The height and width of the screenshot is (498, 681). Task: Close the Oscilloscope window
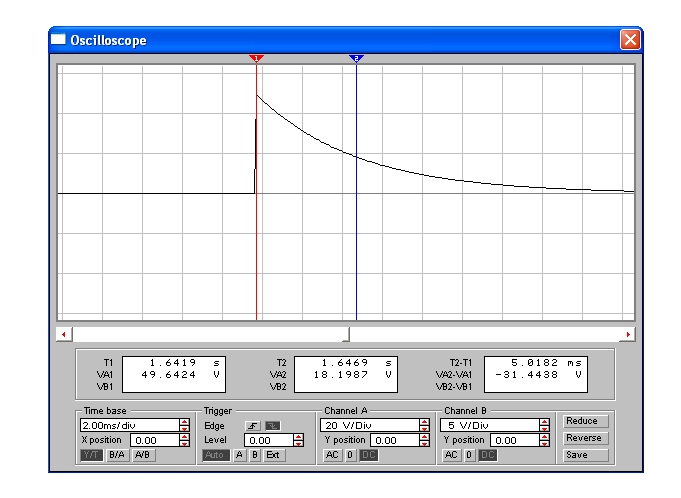click(630, 40)
